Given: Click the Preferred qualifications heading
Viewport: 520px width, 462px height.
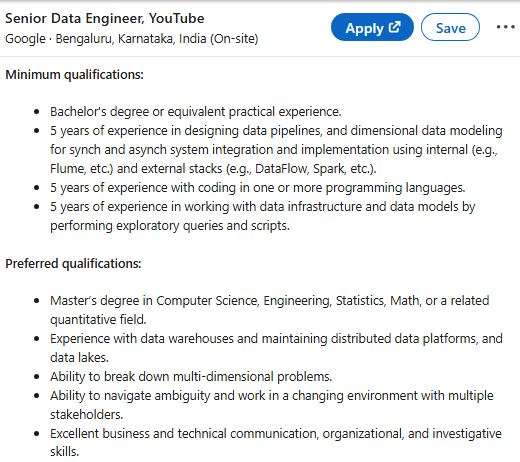Looking at the screenshot, I should (x=73, y=264).
